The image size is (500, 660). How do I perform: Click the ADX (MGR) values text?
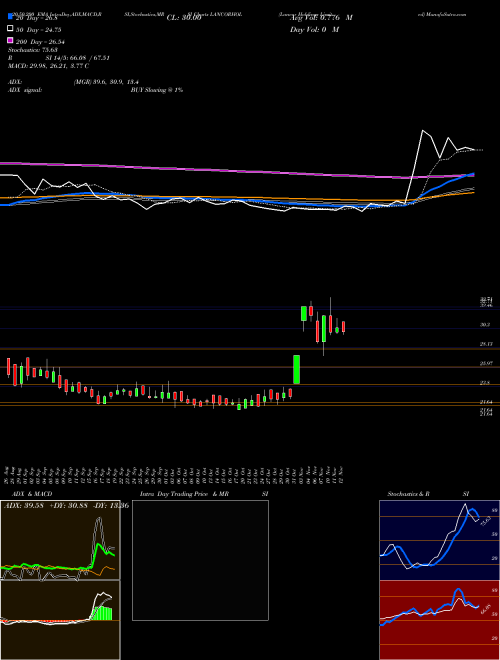106,82
